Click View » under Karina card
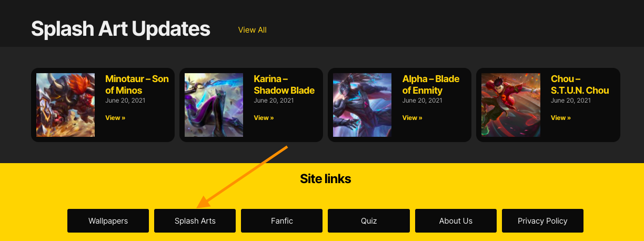This screenshot has height=241, width=644. click(264, 118)
